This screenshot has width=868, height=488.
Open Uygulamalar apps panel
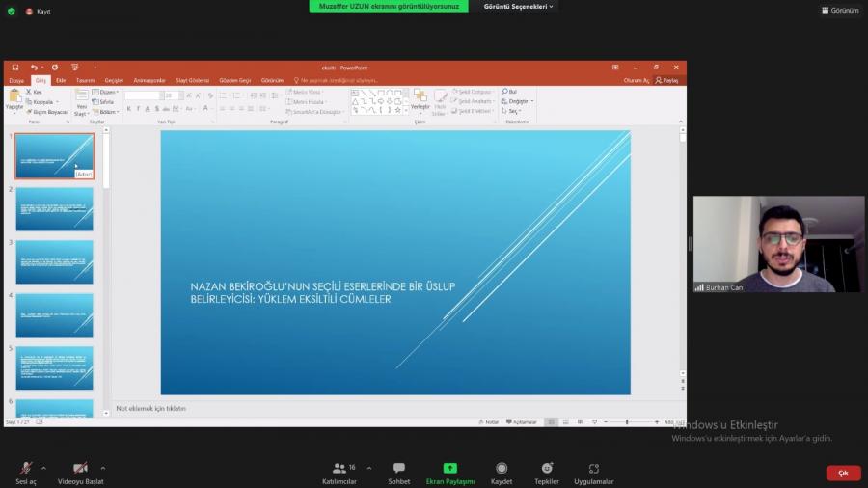tap(593, 469)
